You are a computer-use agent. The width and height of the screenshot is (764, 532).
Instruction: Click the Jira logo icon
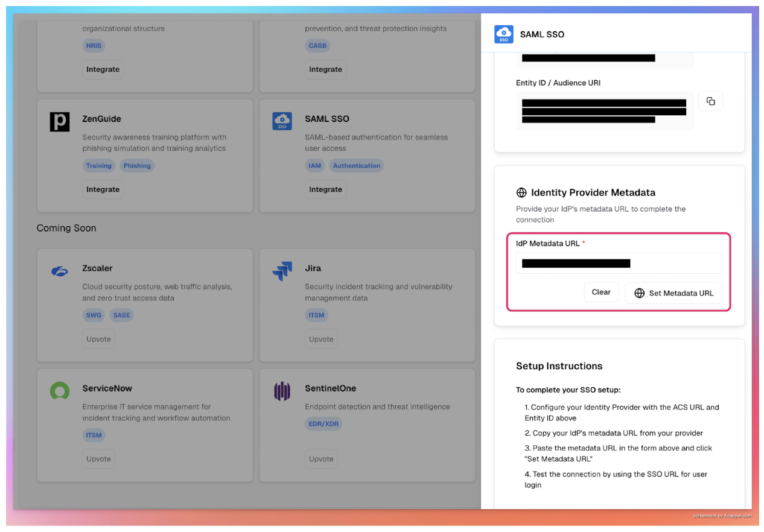pos(282,271)
